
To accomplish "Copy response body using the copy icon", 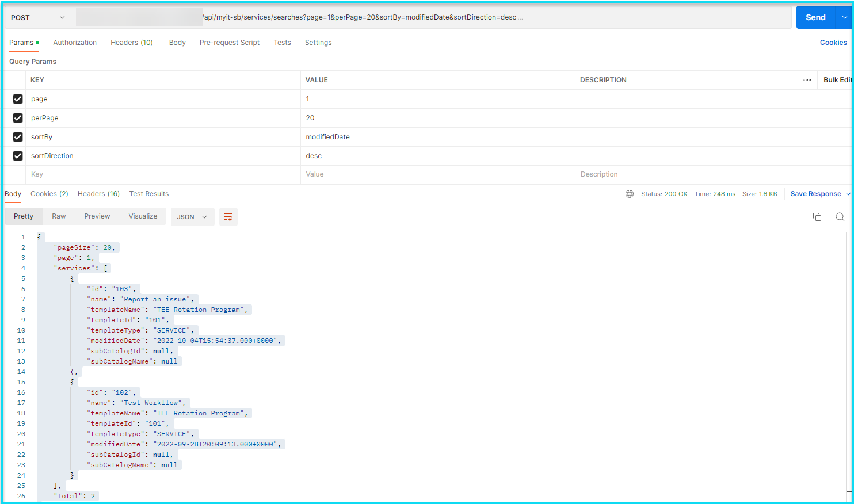I will click(817, 217).
